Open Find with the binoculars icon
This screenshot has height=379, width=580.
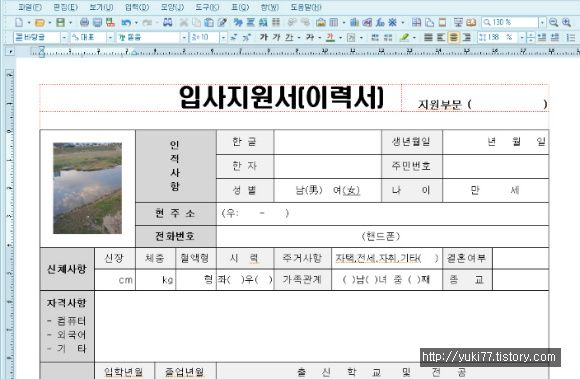(168, 23)
